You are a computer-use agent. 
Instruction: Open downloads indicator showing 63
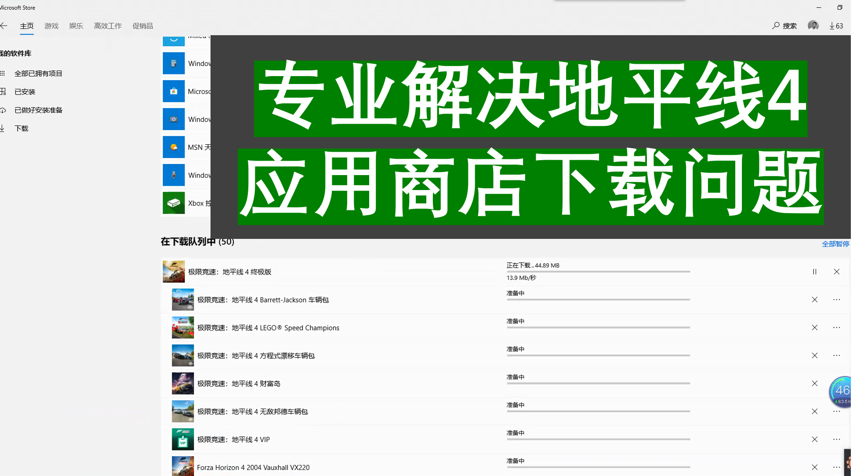(x=836, y=26)
